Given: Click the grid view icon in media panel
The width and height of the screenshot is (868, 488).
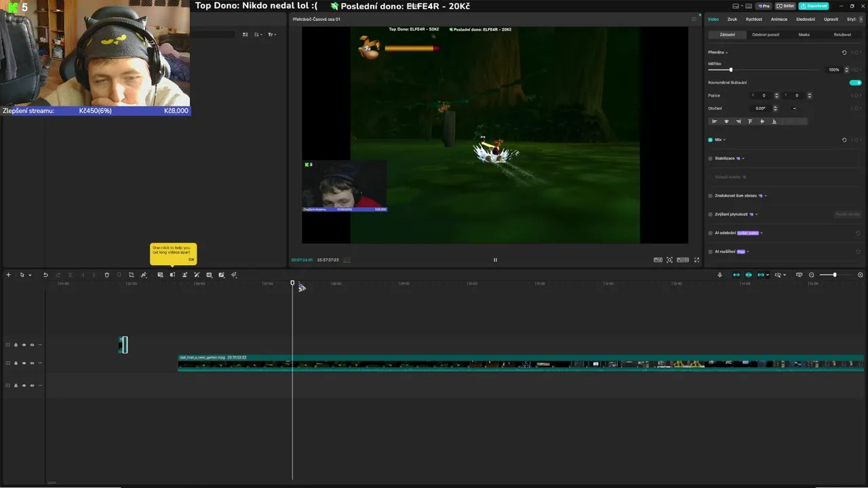Looking at the screenshot, I should (x=245, y=35).
